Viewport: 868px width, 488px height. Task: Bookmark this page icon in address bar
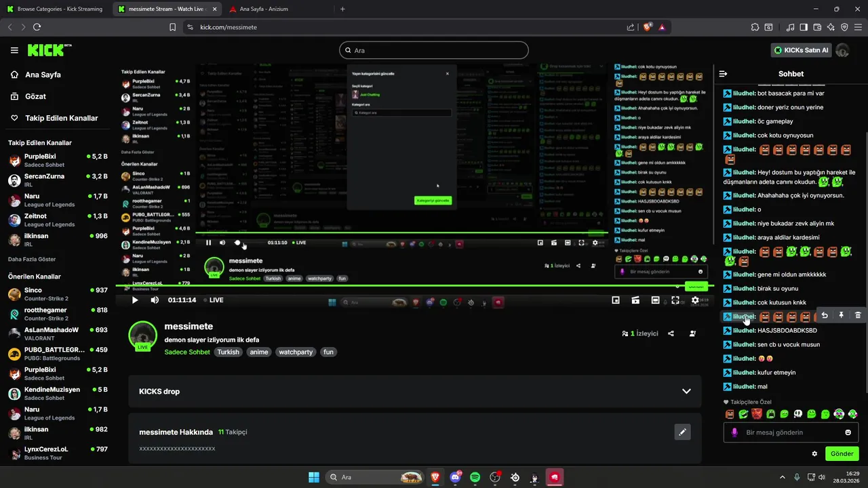coord(173,27)
